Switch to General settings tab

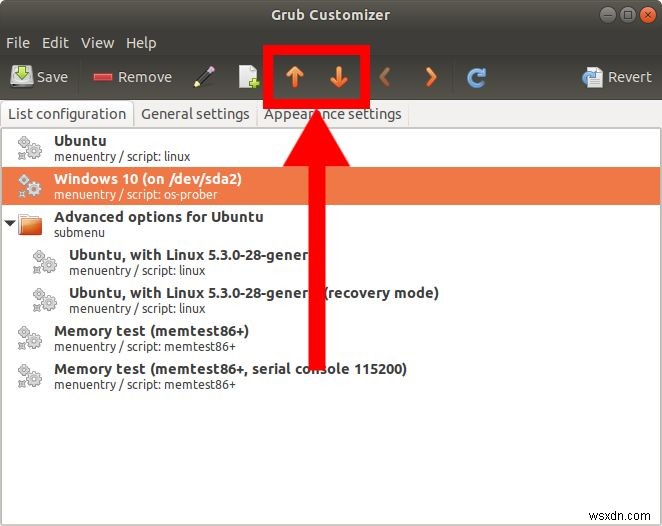195,114
